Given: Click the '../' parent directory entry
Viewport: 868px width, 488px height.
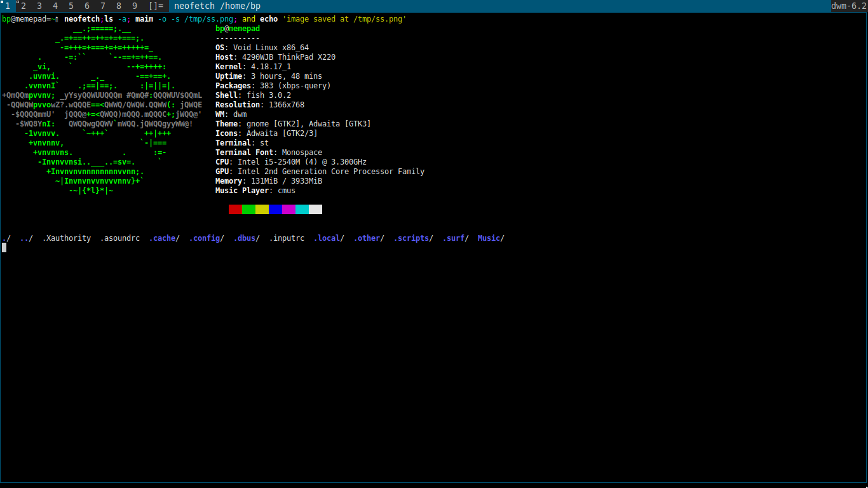Looking at the screenshot, I should tap(27, 238).
